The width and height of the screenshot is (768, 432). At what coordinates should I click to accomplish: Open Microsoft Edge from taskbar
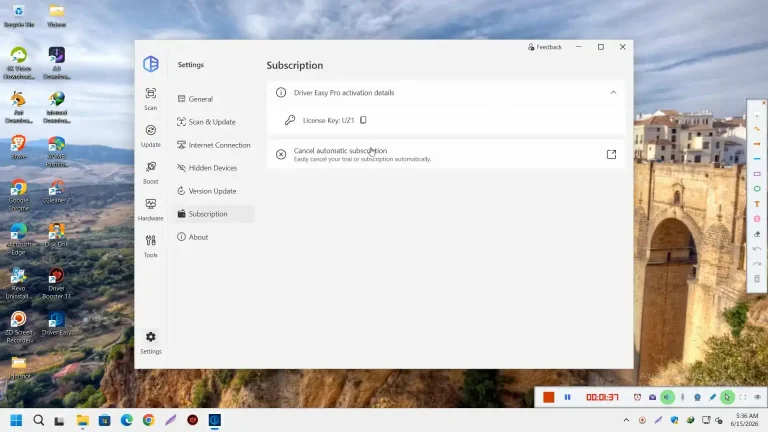(x=126, y=420)
